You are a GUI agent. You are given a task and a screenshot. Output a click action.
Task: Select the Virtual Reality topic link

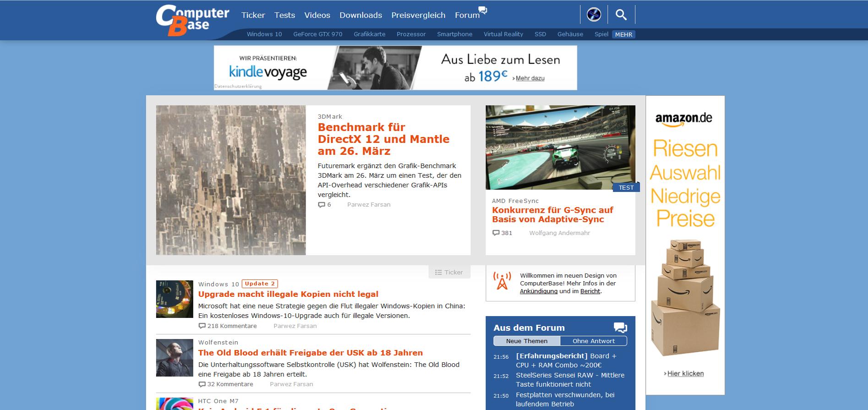pos(503,34)
